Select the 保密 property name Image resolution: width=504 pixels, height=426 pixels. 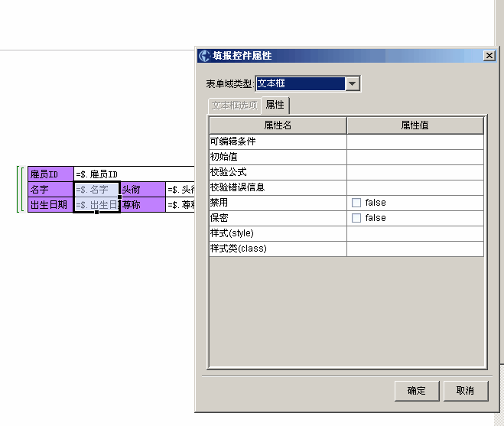(278, 218)
